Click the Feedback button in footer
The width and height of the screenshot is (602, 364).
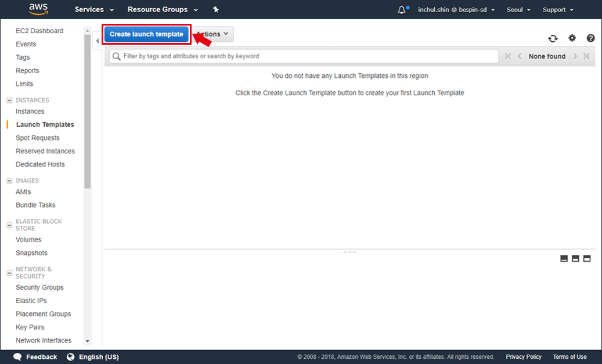[35, 357]
